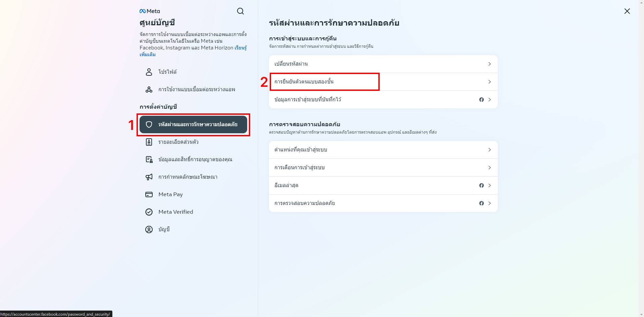The width and height of the screenshot is (644, 317).
Task: Click the shield icon for password and security
Action: click(x=149, y=125)
